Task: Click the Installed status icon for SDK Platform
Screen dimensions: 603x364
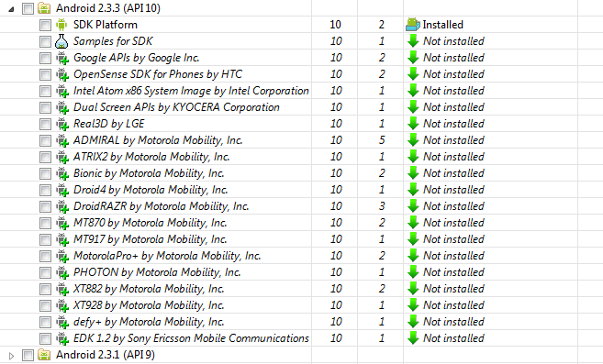Action: 413,25
